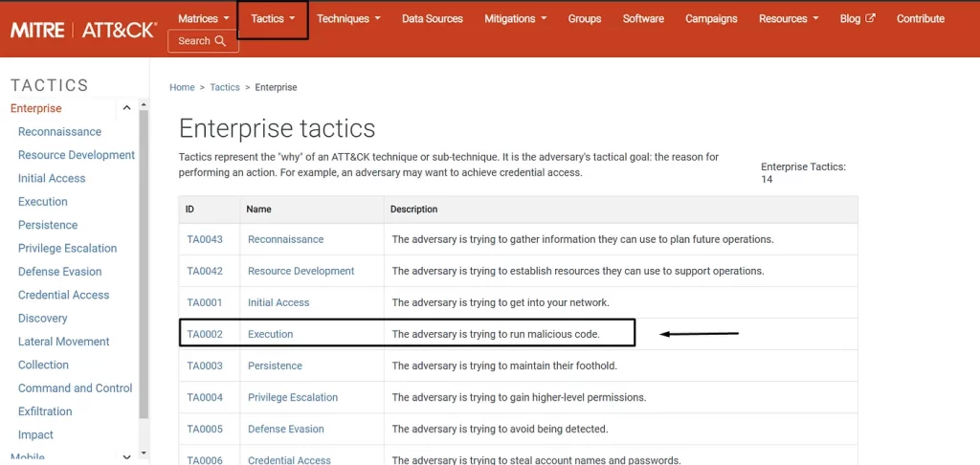Select Command and Control in the sidebar

point(75,388)
